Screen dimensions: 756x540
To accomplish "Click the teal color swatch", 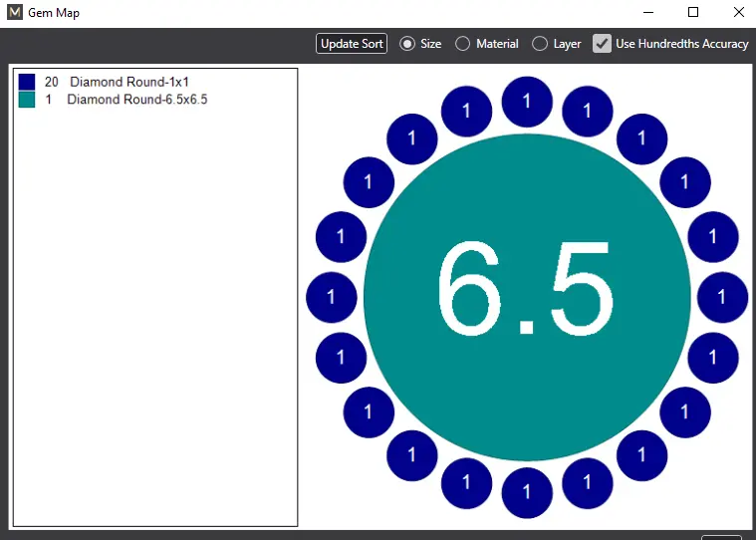I will click(27, 100).
